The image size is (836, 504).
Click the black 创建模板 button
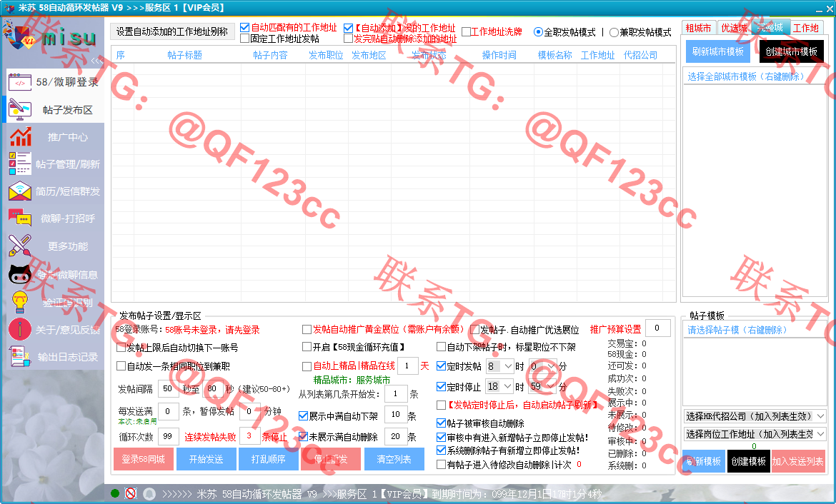749,461
